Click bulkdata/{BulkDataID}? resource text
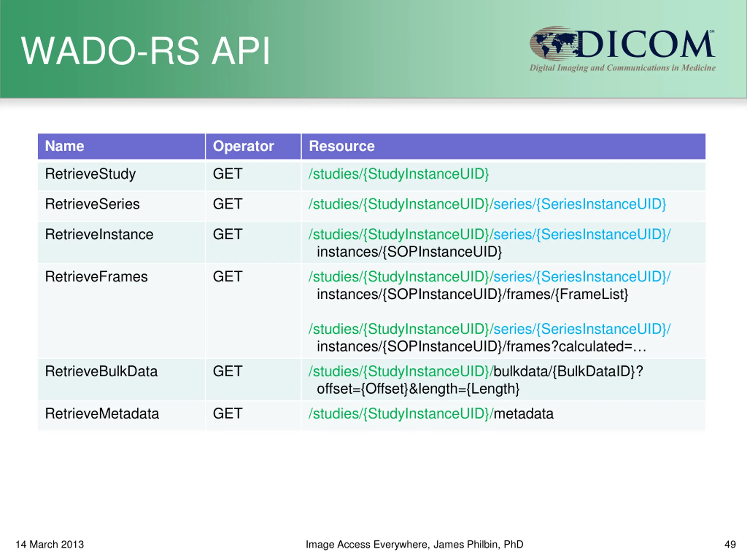Viewport: 747px width, 560px height. tap(568, 372)
